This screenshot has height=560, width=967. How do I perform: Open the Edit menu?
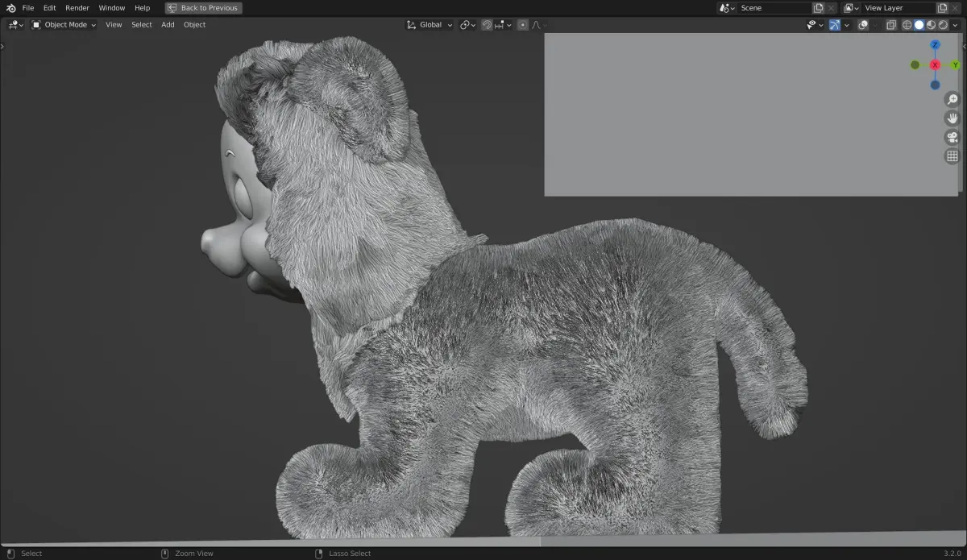coord(50,8)
